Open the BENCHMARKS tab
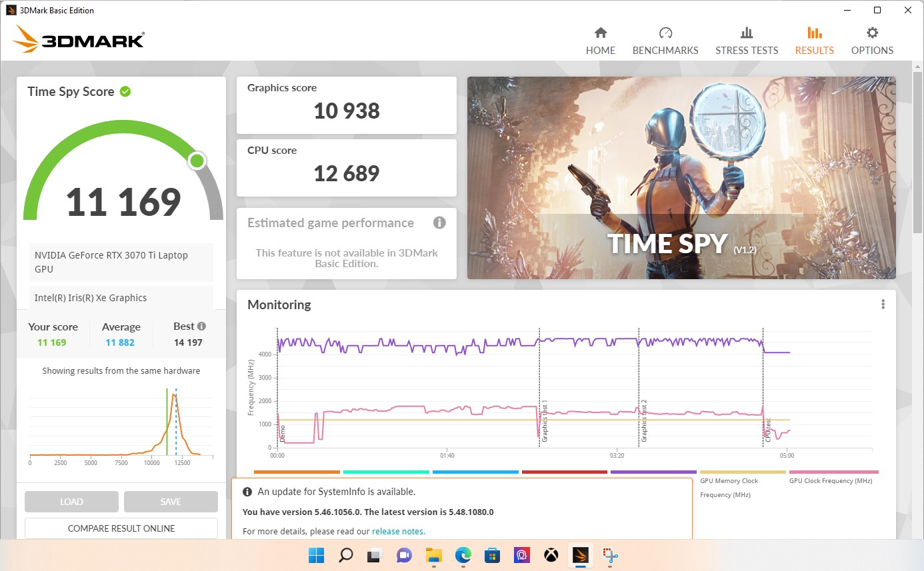Screen dimensions: 924x571 point(665,41)
